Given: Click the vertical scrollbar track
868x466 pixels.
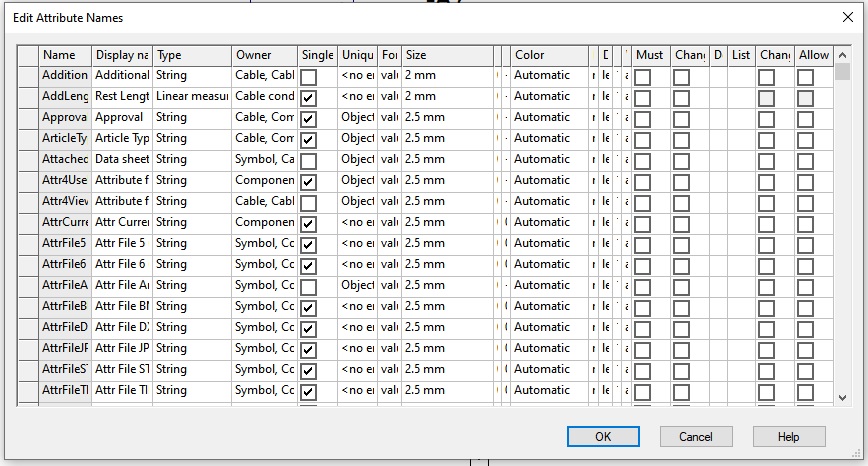Looking at the screenshot, I should [841, 250].
